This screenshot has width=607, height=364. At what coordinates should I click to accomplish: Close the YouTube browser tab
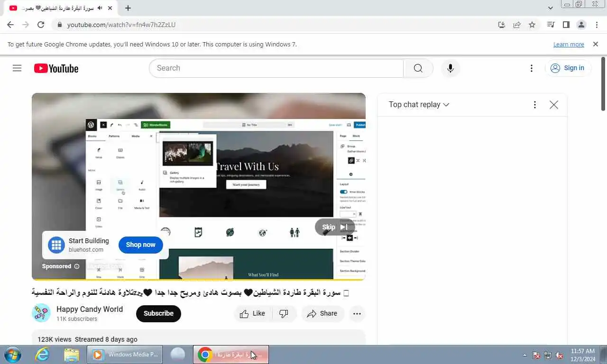click(110, 8)
